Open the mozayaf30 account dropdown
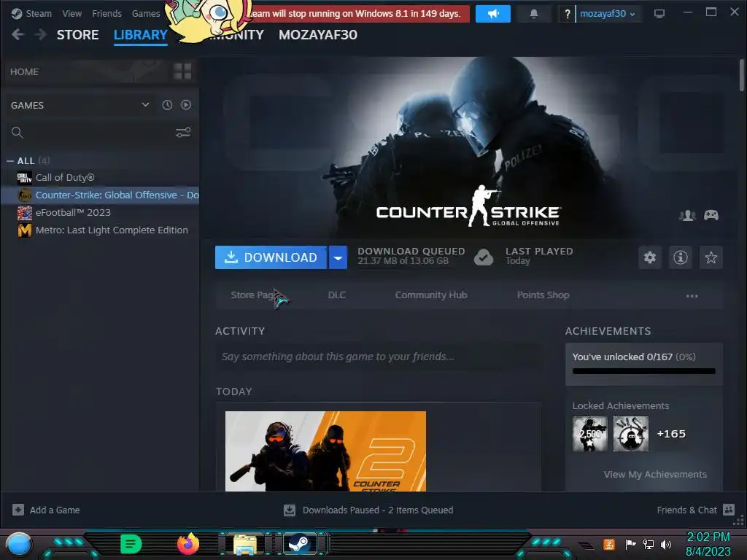 (x=608, y=14)
